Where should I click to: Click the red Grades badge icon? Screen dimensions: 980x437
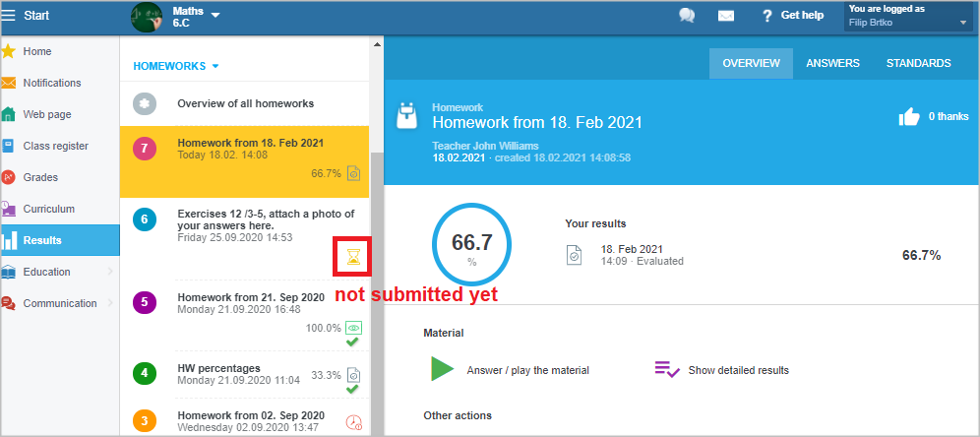[8, 177]
